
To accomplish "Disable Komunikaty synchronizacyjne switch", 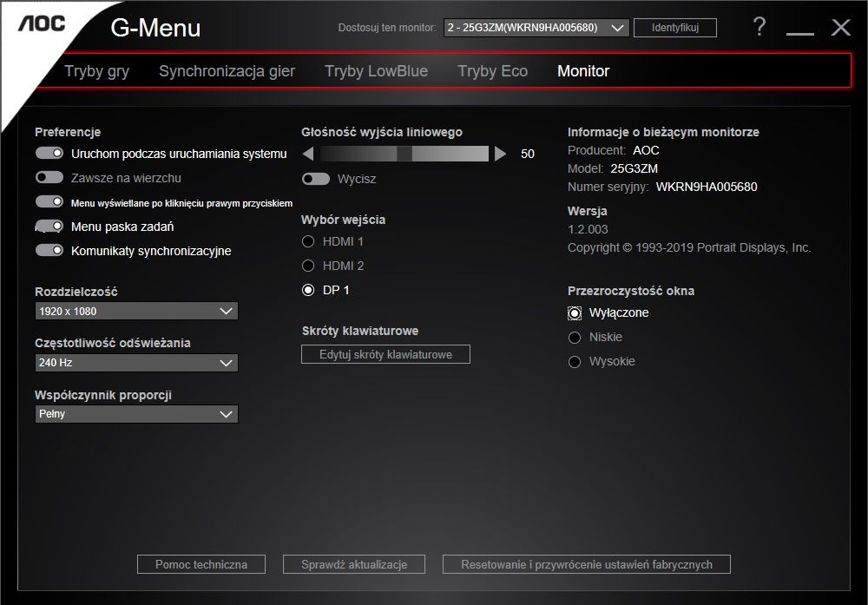I will point(49,251).
